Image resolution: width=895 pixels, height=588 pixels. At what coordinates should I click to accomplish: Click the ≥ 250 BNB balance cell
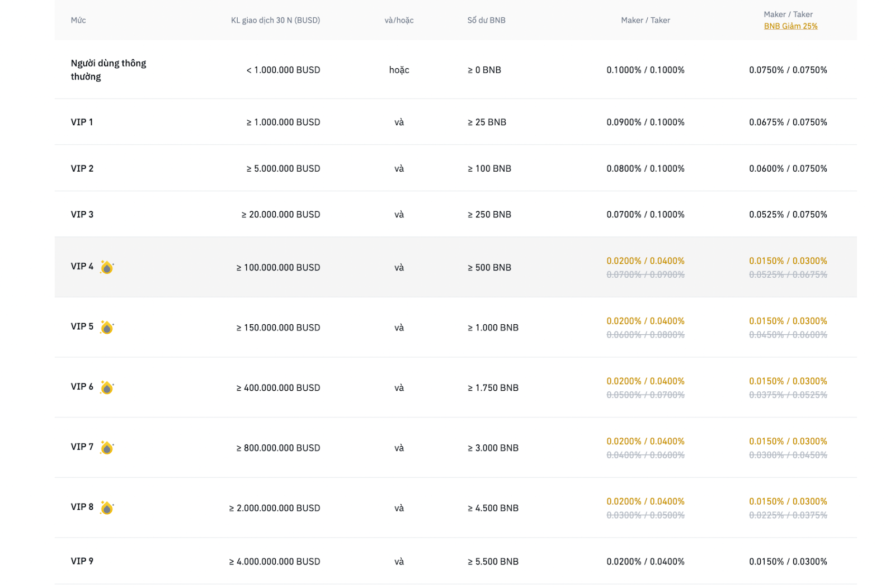point(489,214)
